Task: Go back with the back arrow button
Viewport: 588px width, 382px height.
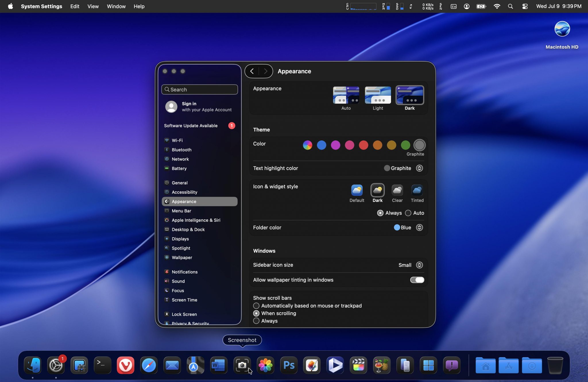Action: (x=252, y=71)
